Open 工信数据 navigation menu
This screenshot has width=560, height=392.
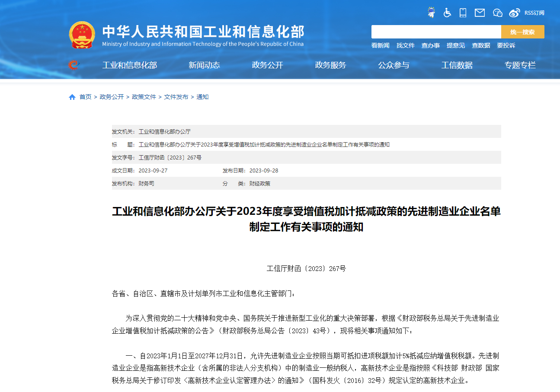click(457, 65)
